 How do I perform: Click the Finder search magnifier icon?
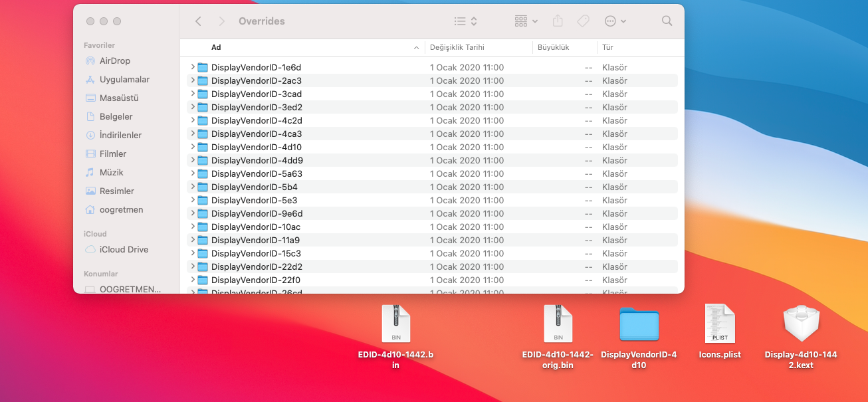click(x=667, y=21)
